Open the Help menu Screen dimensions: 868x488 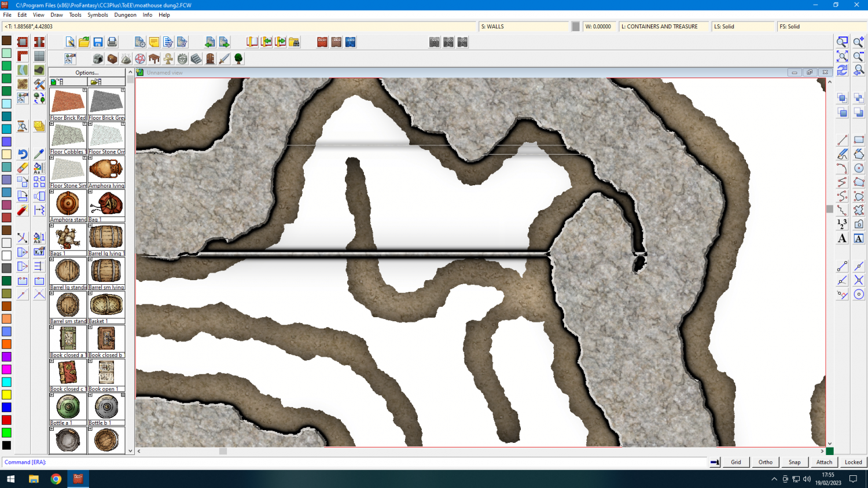click(x=164, y=15)
